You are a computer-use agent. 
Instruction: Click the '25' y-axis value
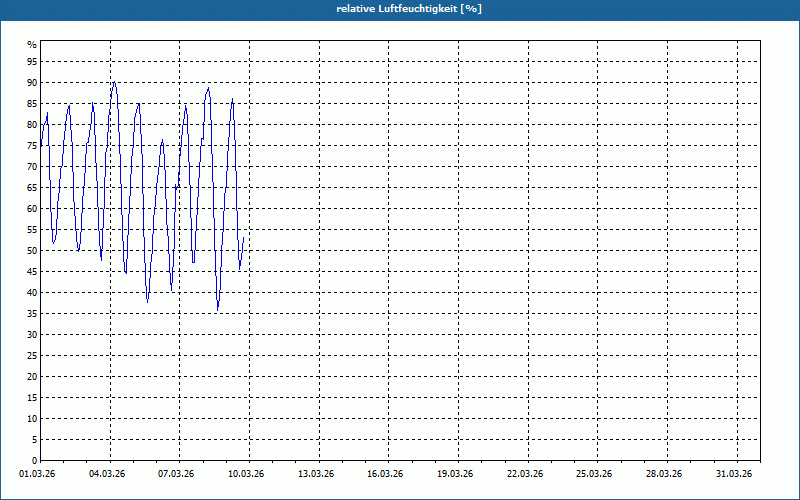(32, 356)
